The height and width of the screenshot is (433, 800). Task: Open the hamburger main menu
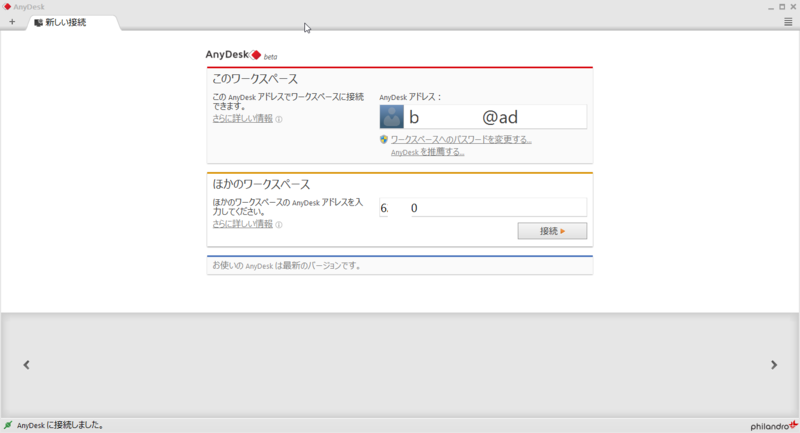tap(788, 22)
